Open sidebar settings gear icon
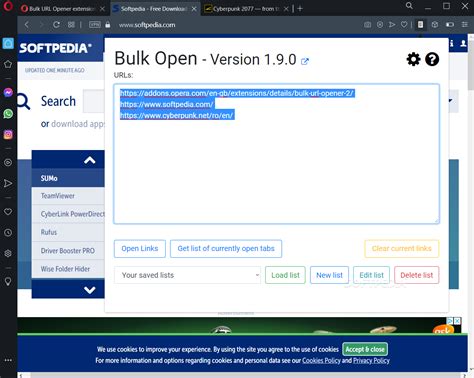 click(x=8, y=253)
